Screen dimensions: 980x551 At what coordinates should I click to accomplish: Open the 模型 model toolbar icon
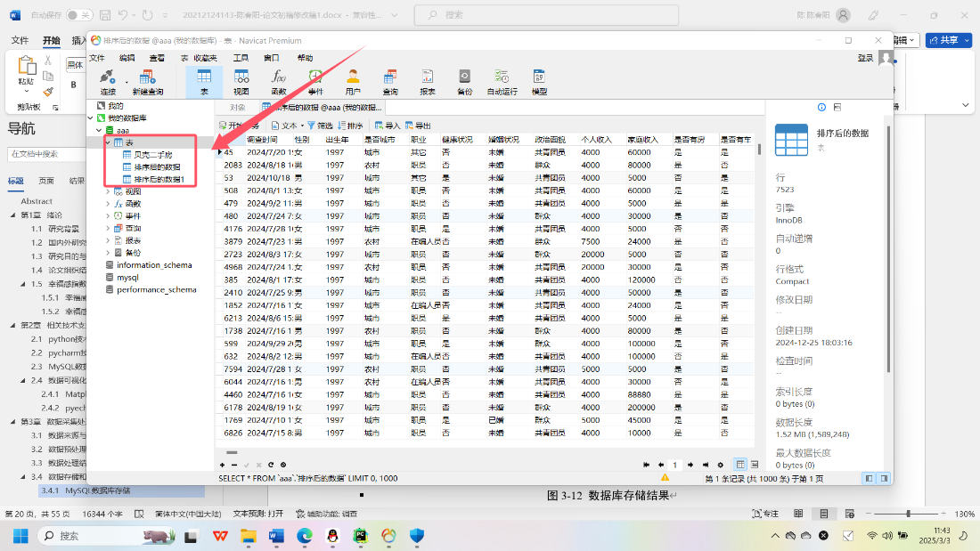(x=539, y=82)
